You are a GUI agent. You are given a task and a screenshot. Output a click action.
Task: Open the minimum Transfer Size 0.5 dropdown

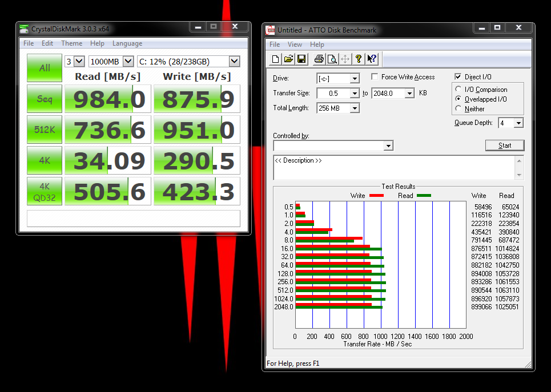click(355, 94)
